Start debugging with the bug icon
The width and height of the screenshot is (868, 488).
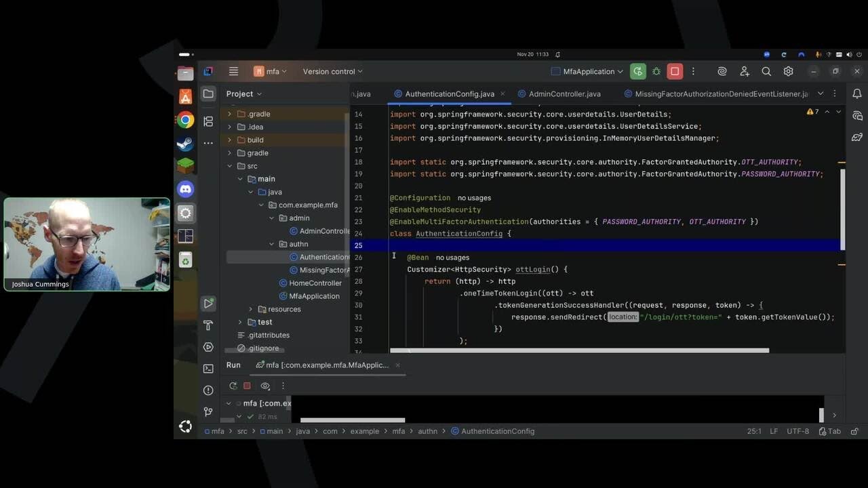coord(656,71)
